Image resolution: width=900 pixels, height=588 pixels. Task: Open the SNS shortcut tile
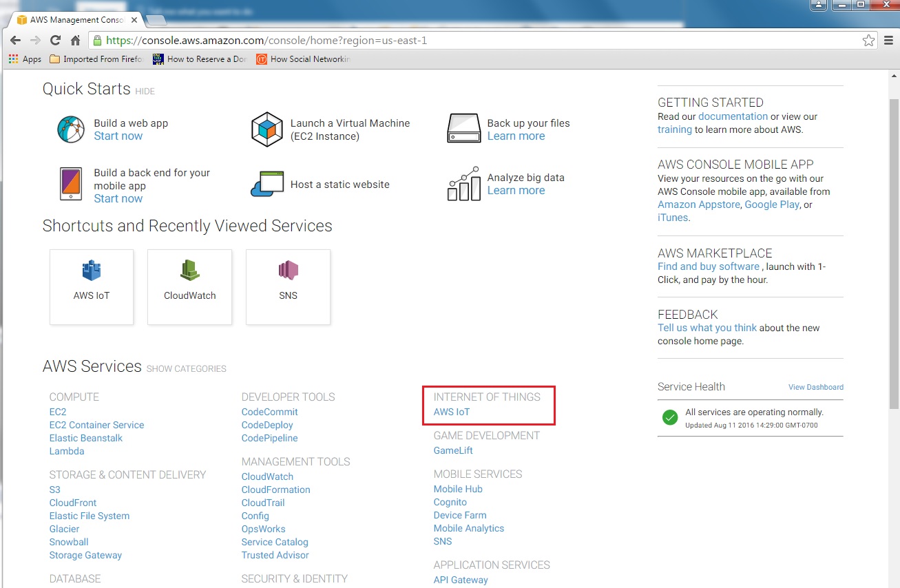coord(288,286)
